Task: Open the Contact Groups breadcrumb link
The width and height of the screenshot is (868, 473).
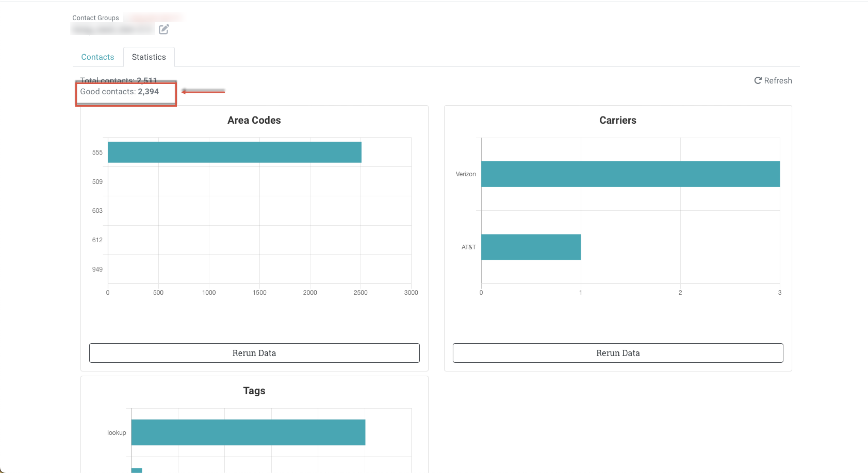Action: (95, 18)
